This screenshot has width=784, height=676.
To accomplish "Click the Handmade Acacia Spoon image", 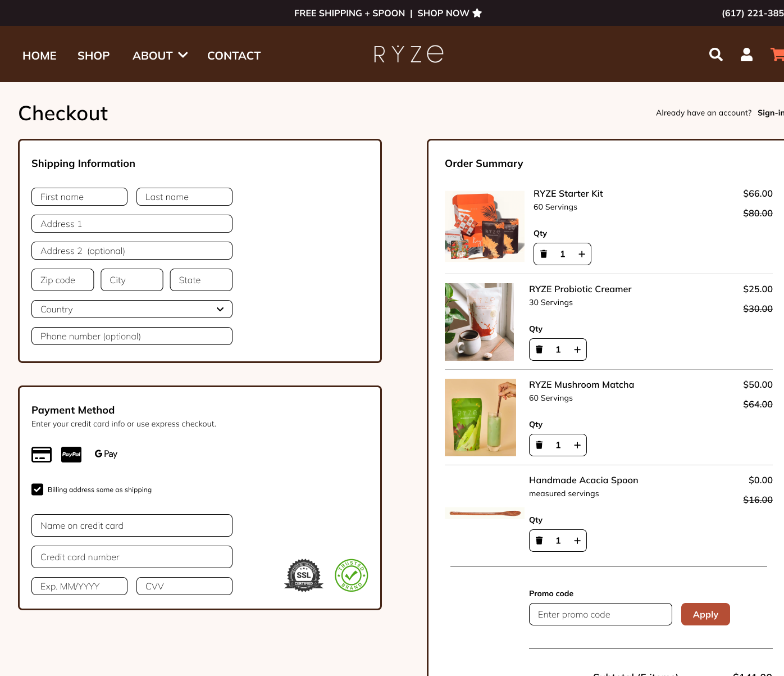I will click(485, 513).
